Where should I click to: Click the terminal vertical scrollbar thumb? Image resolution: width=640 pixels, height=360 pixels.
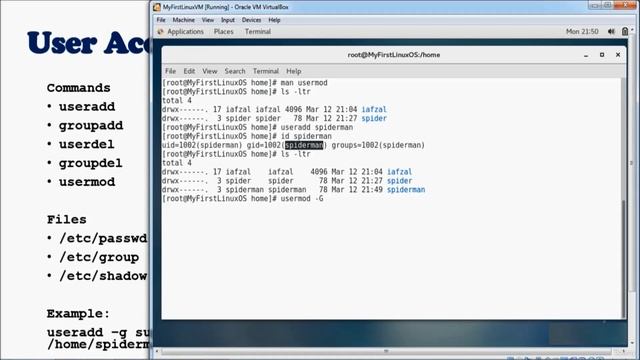coord(624,258)
